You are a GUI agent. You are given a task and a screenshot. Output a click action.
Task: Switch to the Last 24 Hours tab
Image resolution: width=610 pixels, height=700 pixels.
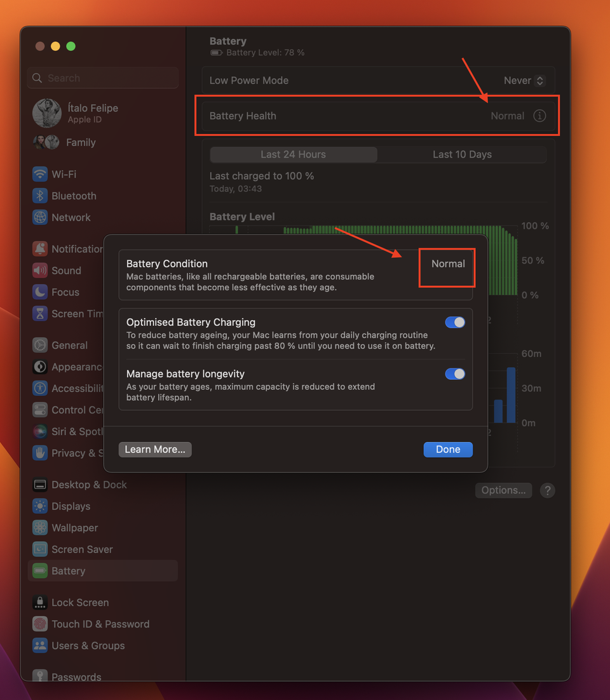[x=294, y=154]
